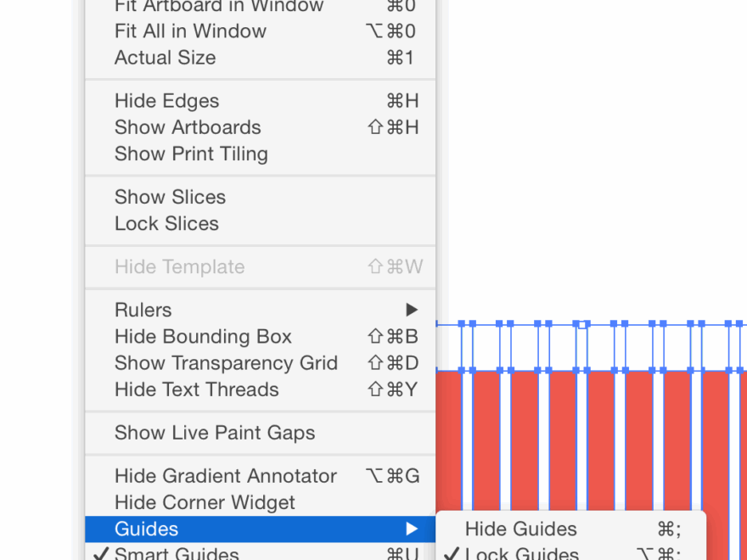Select Fit All in Window

point(190,31)
